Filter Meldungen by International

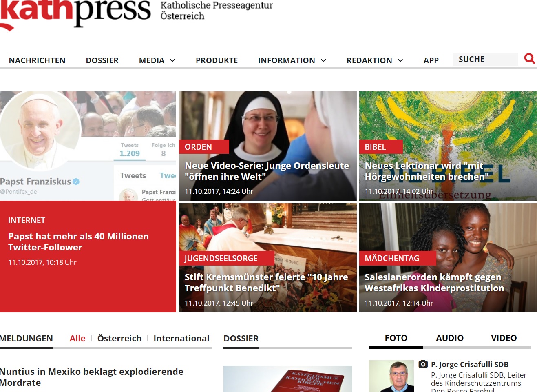[181, 338]
